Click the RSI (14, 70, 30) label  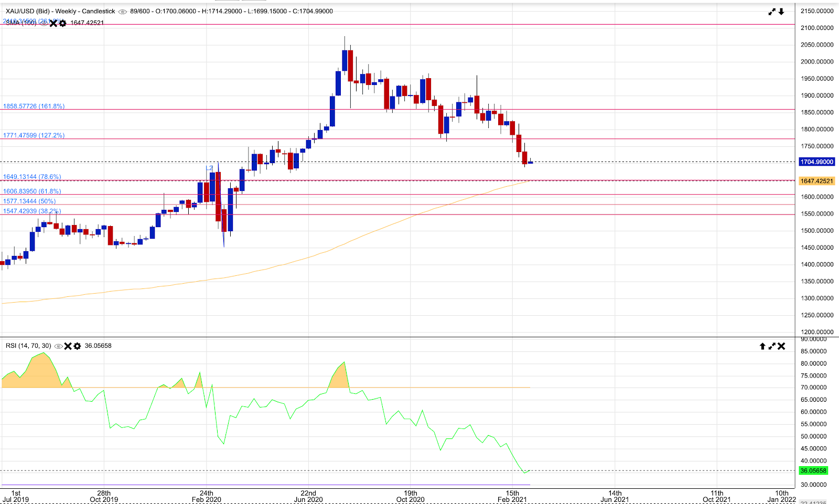pyautogui.click(x=28, y=346)
